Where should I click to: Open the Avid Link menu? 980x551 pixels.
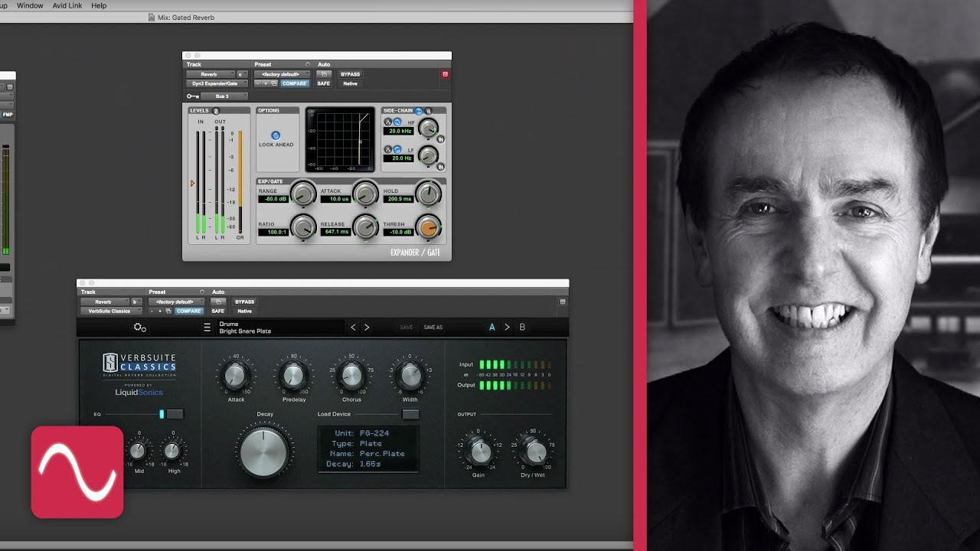67,5
